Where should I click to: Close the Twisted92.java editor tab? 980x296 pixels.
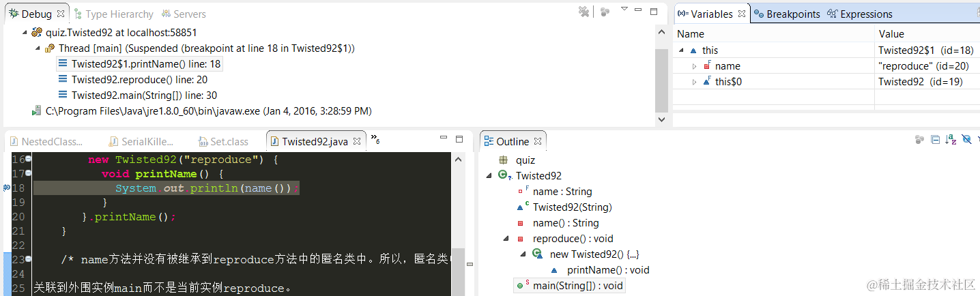click(357, 141)
